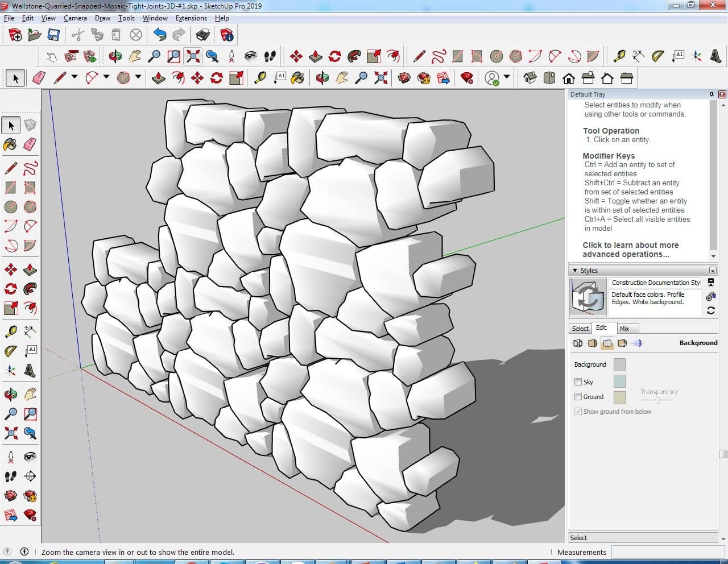Click the Zoom Extents toolbar icon
The image size is (728, 564).
pyautogui.click(x=193, y=56)
